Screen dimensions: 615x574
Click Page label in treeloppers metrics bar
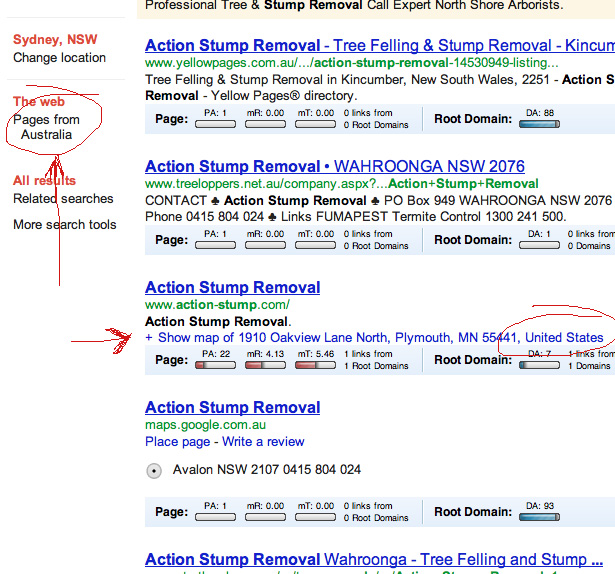171,240
